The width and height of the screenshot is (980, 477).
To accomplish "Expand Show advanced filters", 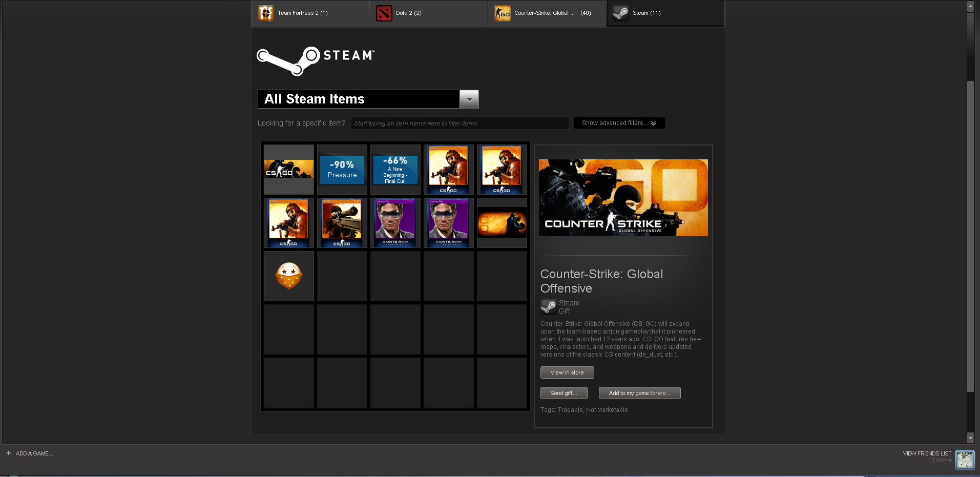I will click(x=619, y=123).
